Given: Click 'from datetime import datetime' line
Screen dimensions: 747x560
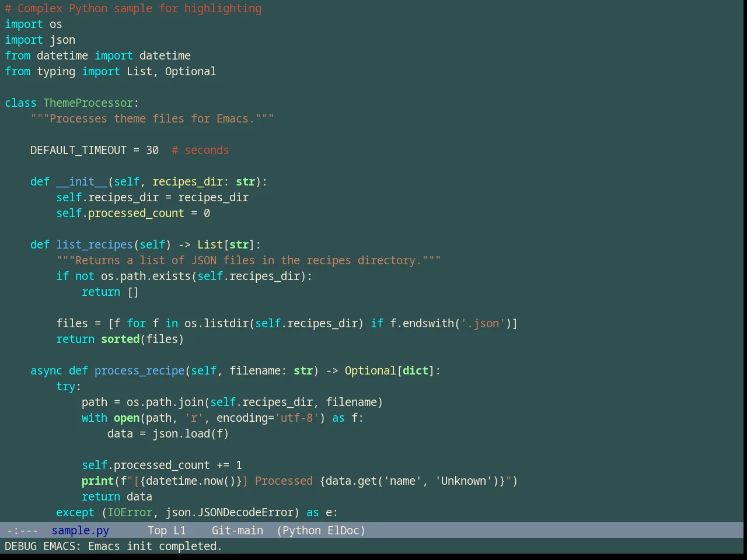Looking at the screenshot, I should pyautogui.click(x=97, y=55).
